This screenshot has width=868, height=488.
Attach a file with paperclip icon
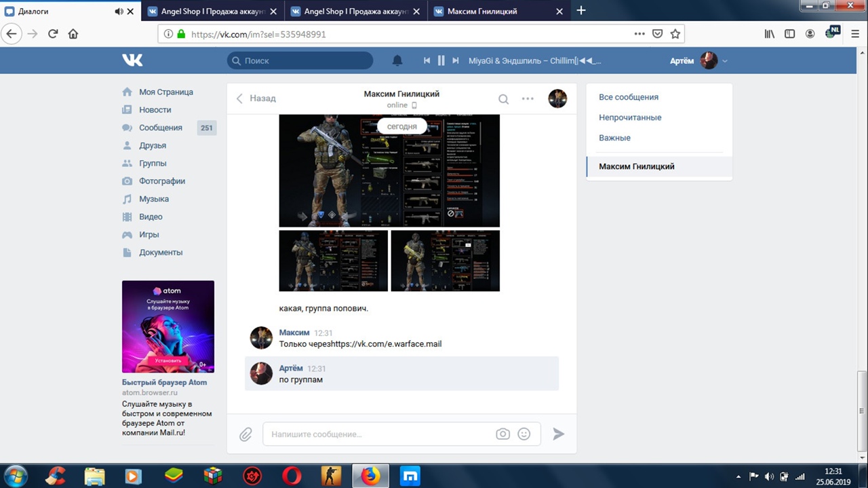click(245, 434)
